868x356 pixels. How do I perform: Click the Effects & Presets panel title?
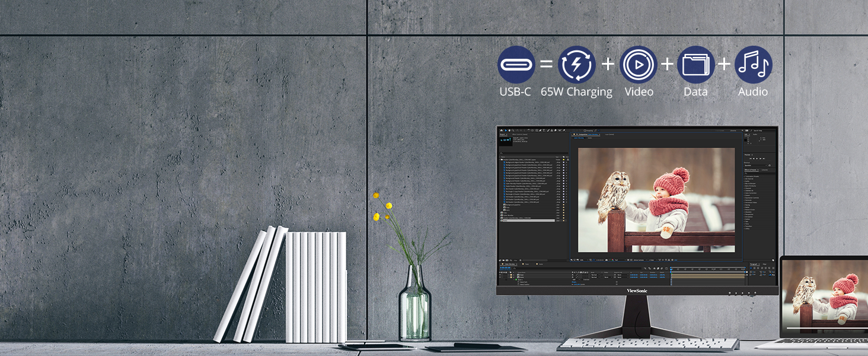point(751,170)
